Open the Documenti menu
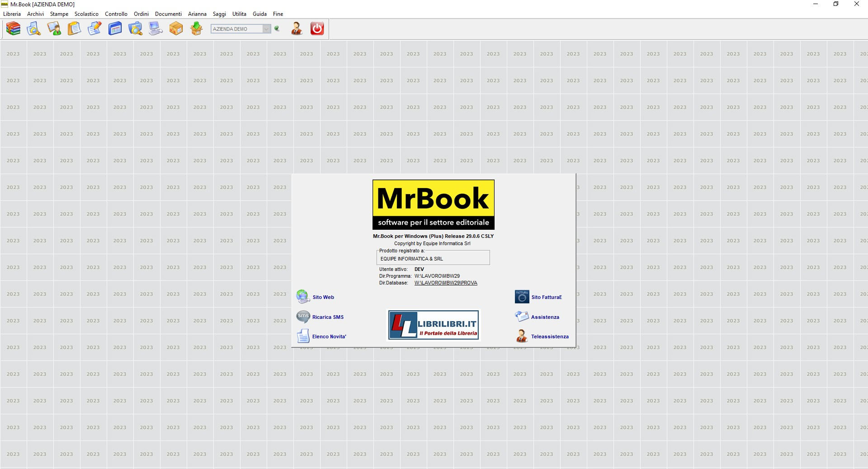 [x=168, y=14]
